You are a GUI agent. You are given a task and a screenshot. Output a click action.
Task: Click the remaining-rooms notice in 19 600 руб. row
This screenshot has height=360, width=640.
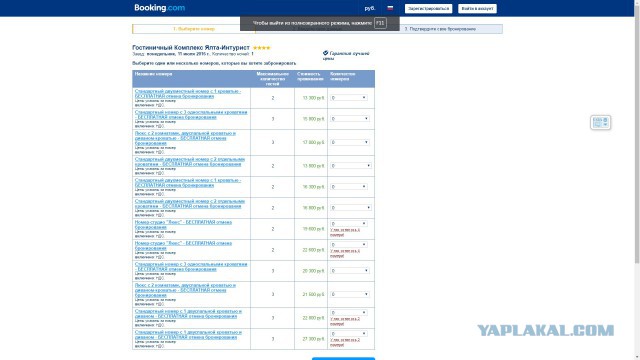345,232
